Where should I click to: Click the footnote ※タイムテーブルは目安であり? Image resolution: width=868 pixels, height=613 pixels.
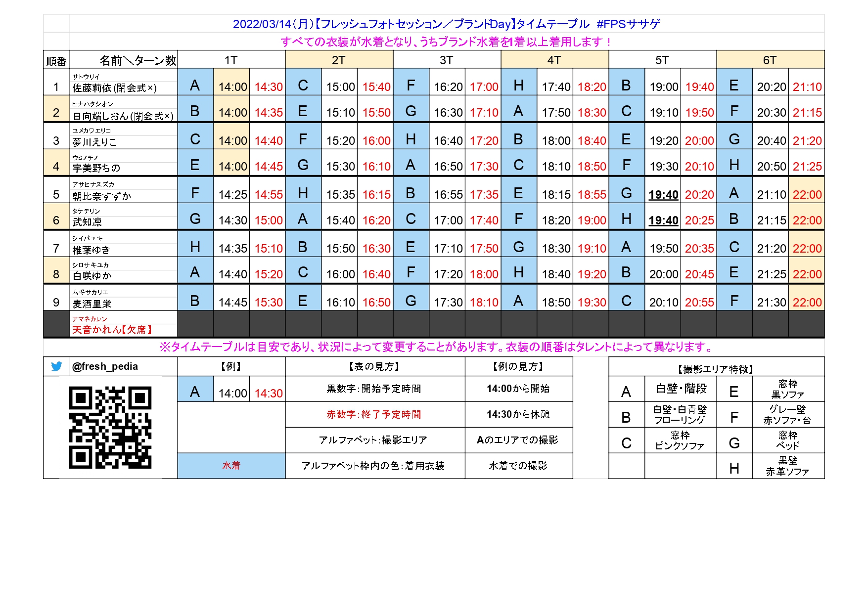pyautogui.click(x=436, y=347)
